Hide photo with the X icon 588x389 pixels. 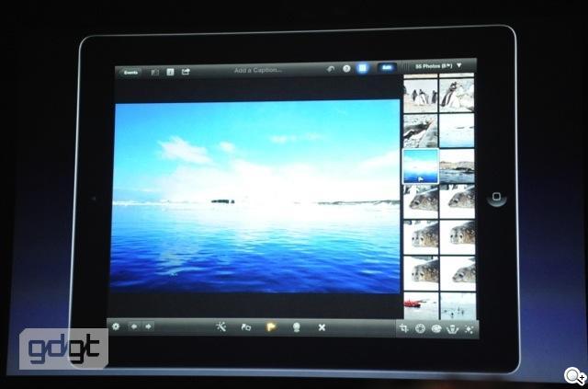(322, 326)
